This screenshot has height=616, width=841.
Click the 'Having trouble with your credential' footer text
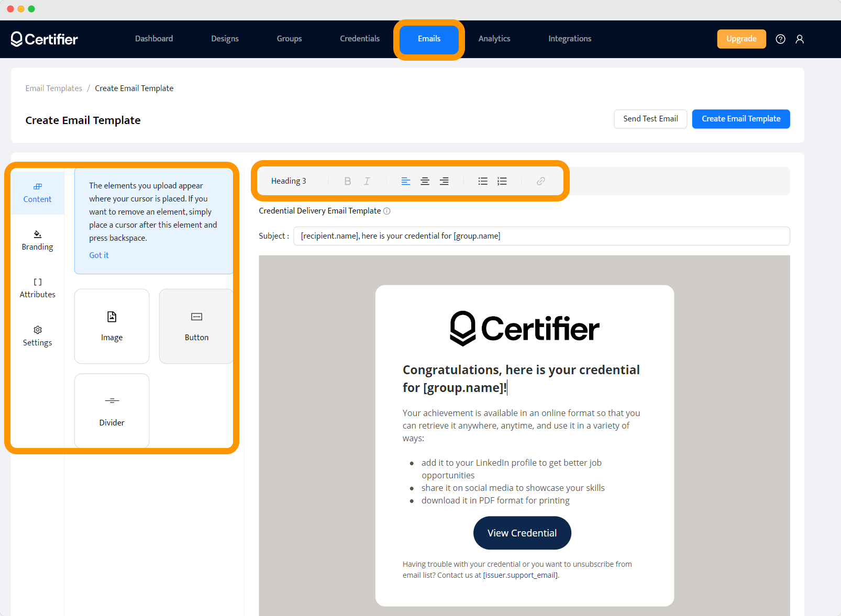tap(517, 569)
